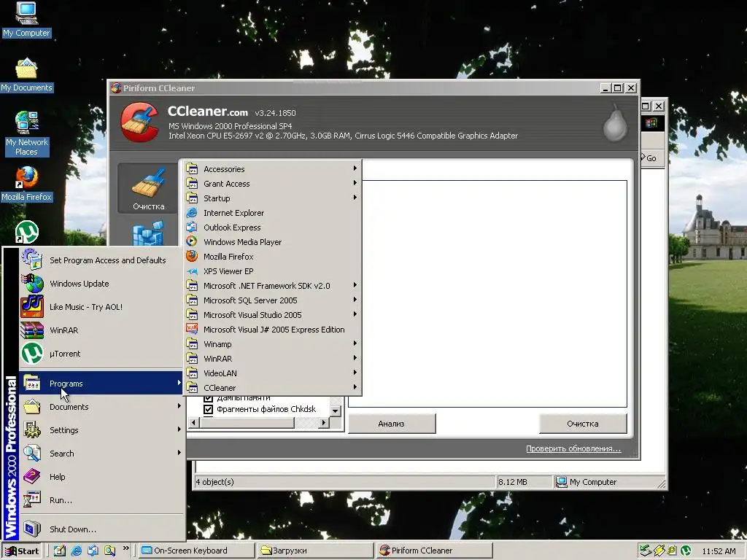Open My Documents desktop icon
This screenshot has width=747, height=560.
pyautogui.click(x=26, y=75)
